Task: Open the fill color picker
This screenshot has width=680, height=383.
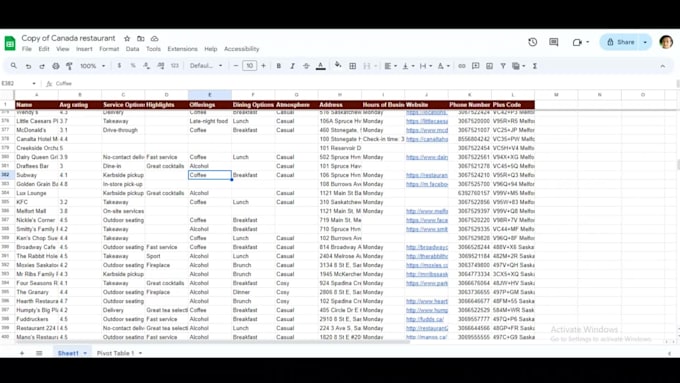Action: 338,65
